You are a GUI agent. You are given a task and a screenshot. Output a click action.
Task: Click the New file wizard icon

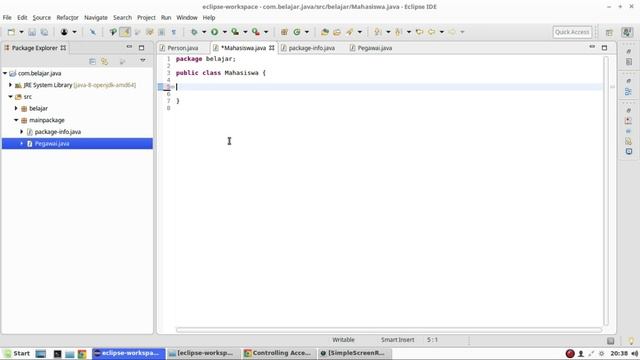click(11, 32)
